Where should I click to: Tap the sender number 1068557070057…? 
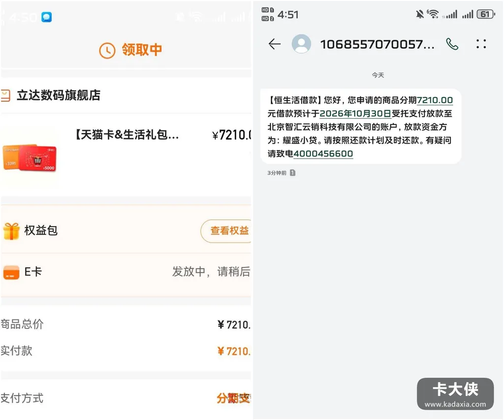pos(377,44)
